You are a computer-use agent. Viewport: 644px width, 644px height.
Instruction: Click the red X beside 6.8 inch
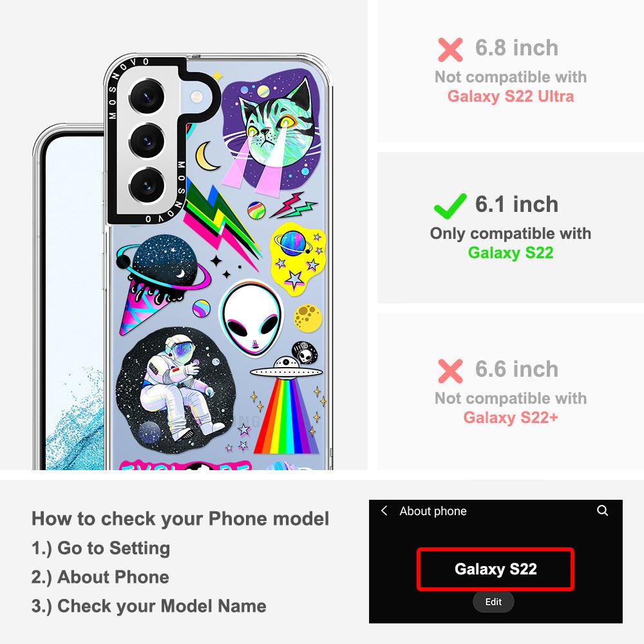tap(450, 50)
